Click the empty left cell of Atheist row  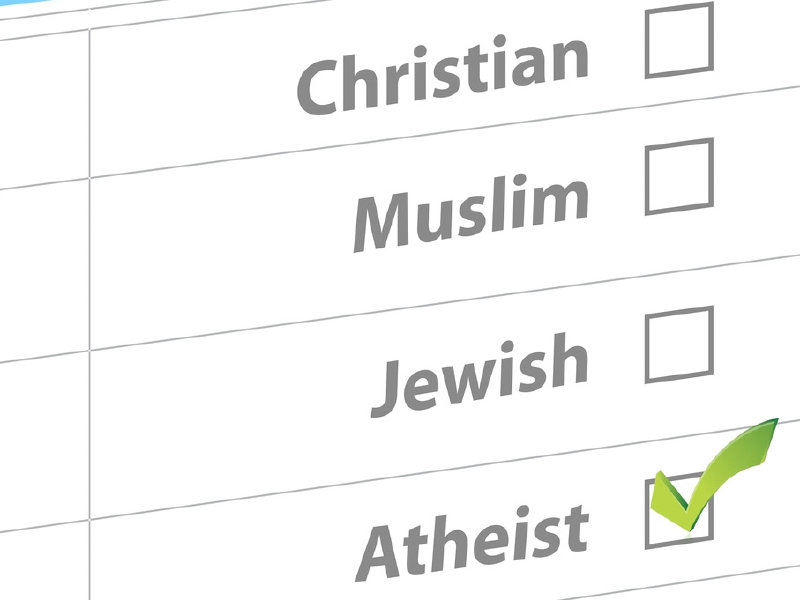(44, 561)
